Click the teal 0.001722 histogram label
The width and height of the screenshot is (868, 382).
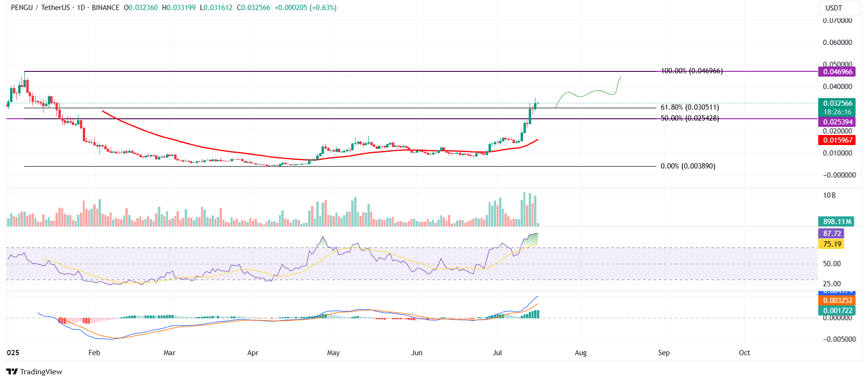tap(837, 310)
